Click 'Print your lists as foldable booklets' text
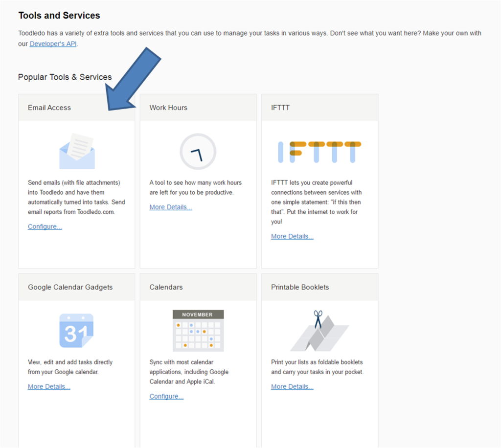Viewport: 501px width, 448px height. 317,367
